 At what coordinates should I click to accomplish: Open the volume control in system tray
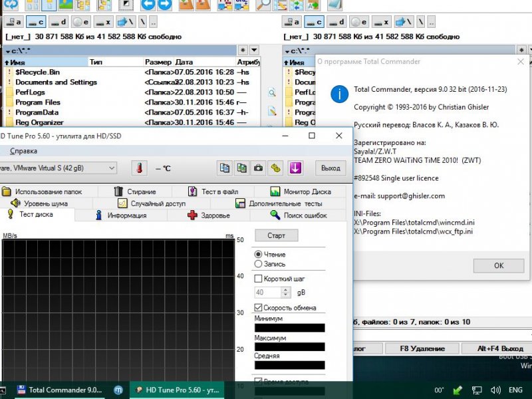tap(495, 390)
